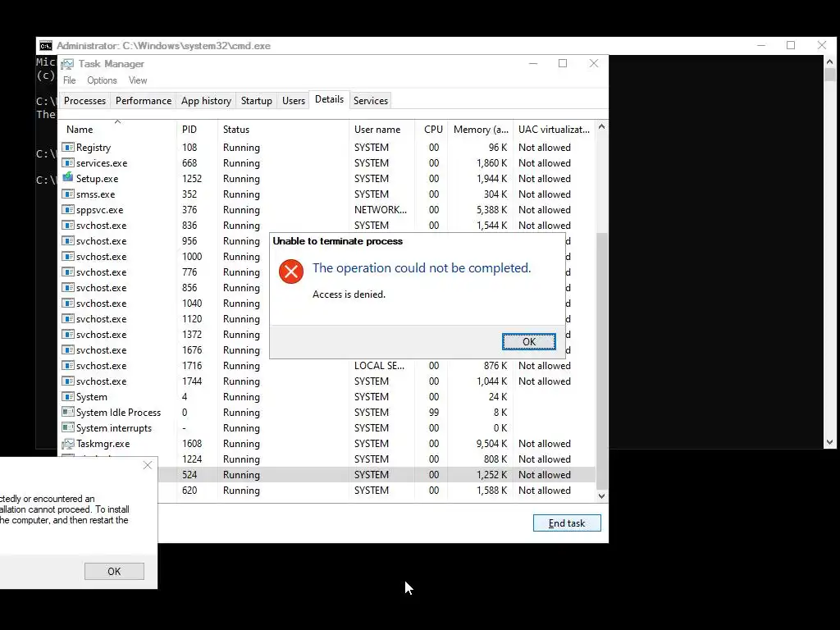Viewport: 840px width, 630px height.
Task: Click the red error icon in the dialog
Action: click(291, 272)
